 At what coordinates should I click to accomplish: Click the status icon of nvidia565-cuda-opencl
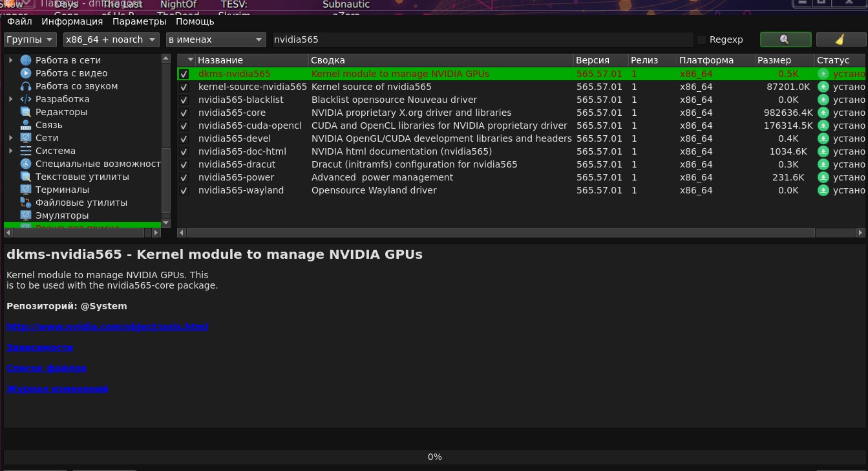coord(823,126)
